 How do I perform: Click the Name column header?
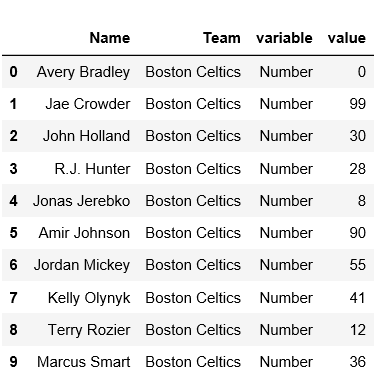110,38
